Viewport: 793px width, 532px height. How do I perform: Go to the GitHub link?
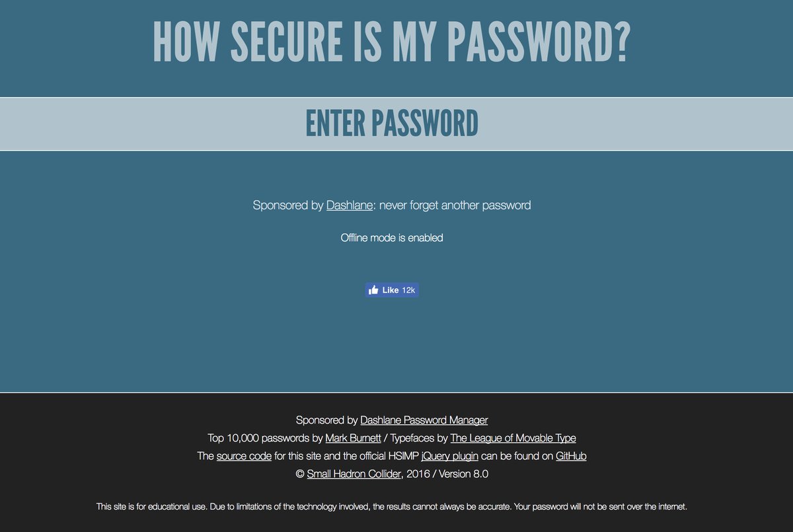coord(571,456)
